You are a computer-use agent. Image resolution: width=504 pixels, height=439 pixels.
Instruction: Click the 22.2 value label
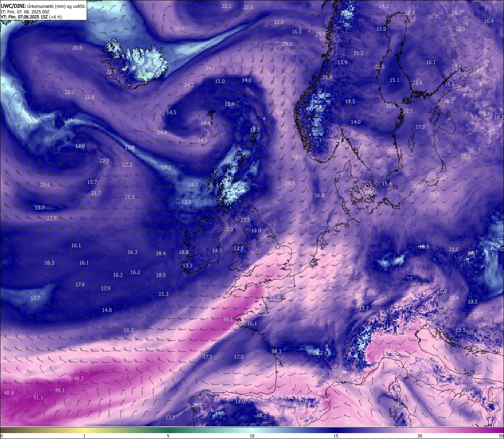[x=127, y=165]
